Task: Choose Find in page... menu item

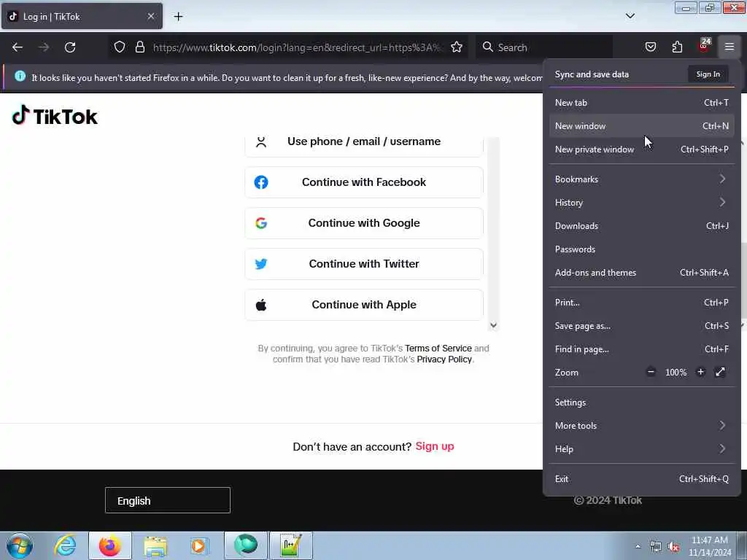Action: (642, 349)
